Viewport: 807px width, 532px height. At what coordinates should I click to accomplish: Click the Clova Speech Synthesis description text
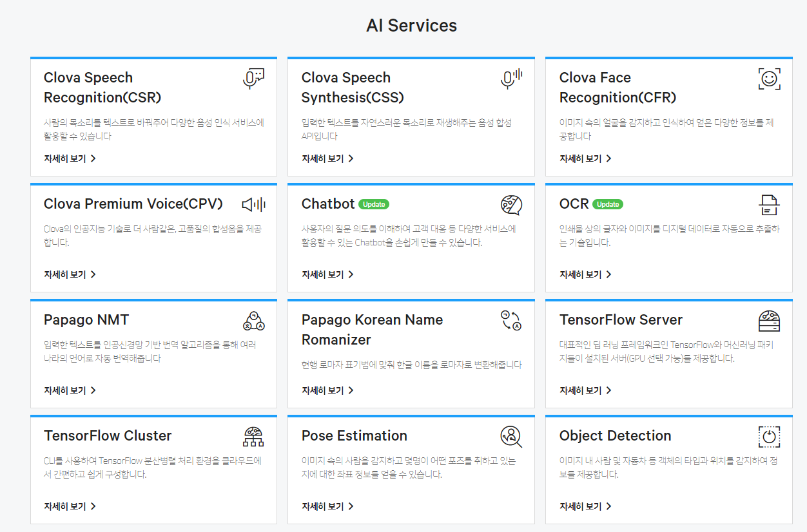pos(407,129)
